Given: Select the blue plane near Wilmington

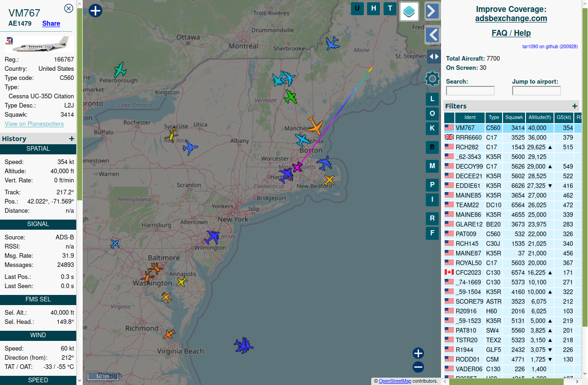Looking at the screenshot, I should click(x=212, y=237).
